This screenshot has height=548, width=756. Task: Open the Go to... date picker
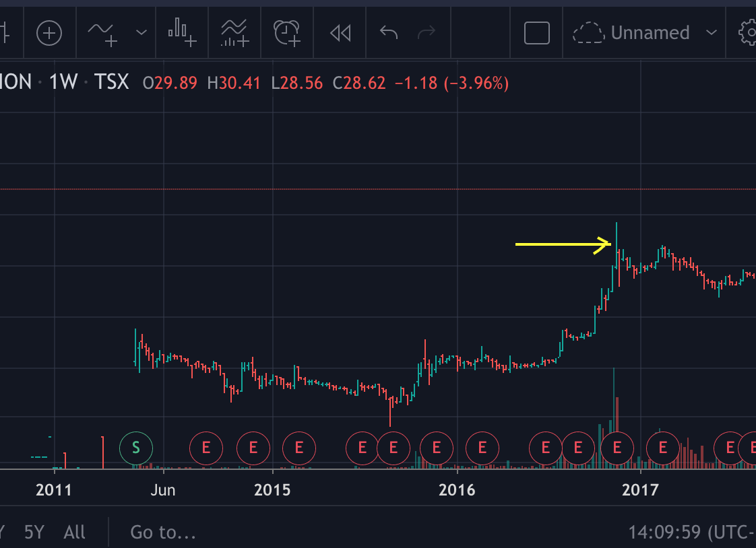coord(163,532)
